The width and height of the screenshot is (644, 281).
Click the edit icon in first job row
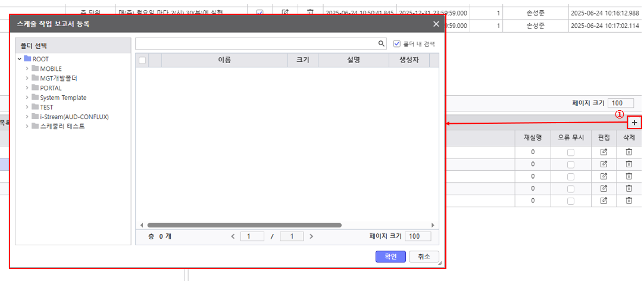604,152
